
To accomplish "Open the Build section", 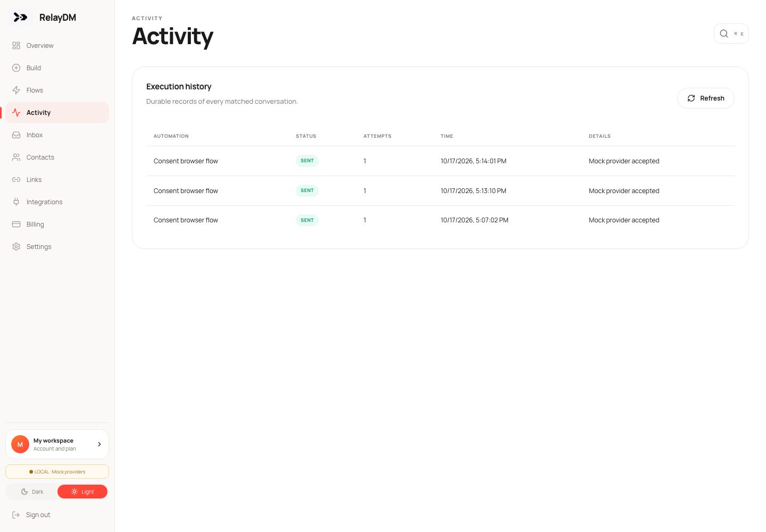I will (x=57, y=68).
